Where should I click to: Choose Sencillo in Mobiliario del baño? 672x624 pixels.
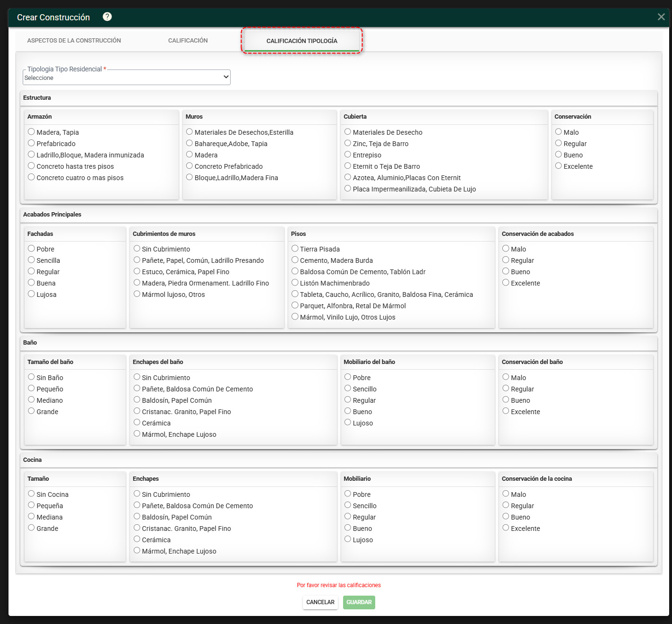click(348, 389)
